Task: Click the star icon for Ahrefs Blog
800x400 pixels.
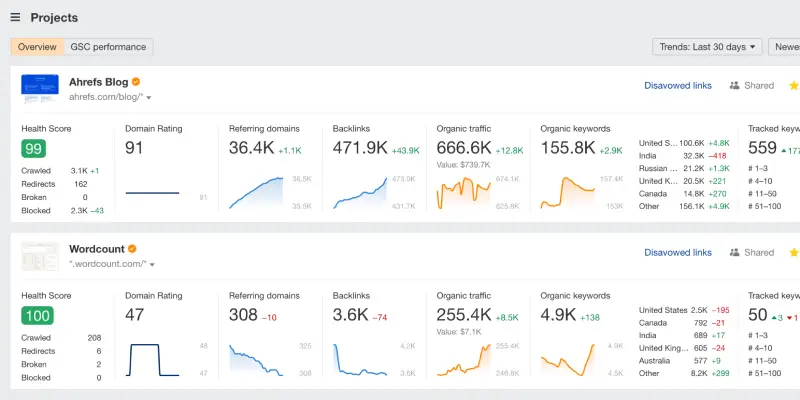Action: tap(794, 85)
